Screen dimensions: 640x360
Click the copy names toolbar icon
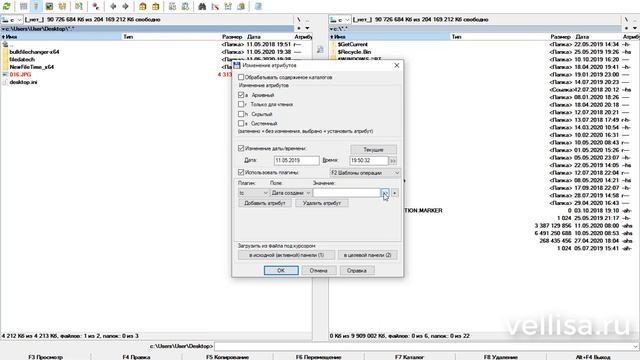click(241, 6)
